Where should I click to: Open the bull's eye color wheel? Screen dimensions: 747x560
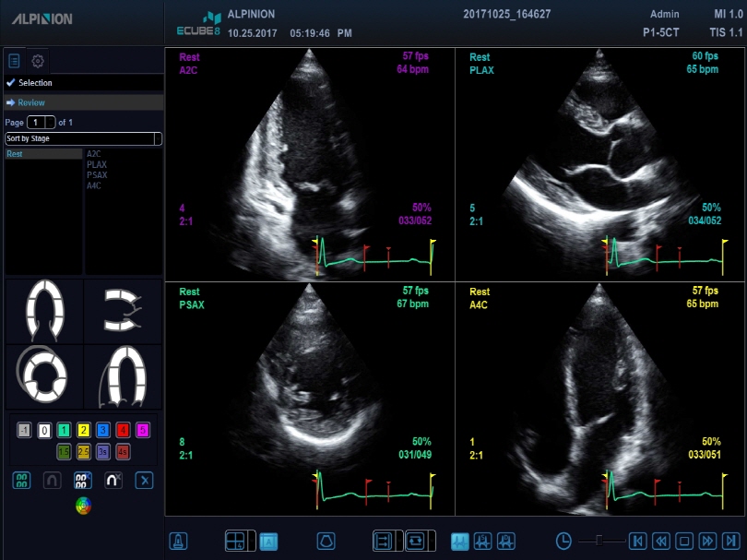[x=83, y=505]
